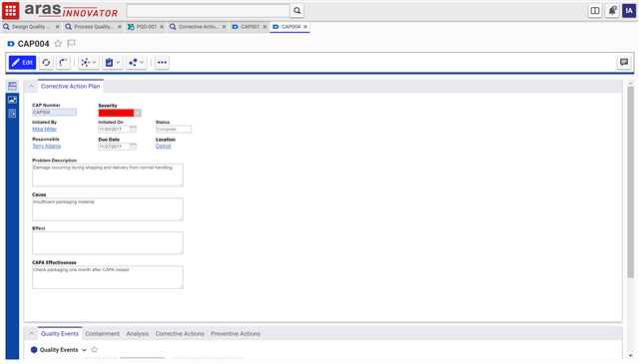Flag the CAP004 item
This screenshot has height=364, width=639.
[x=71, y=43]
